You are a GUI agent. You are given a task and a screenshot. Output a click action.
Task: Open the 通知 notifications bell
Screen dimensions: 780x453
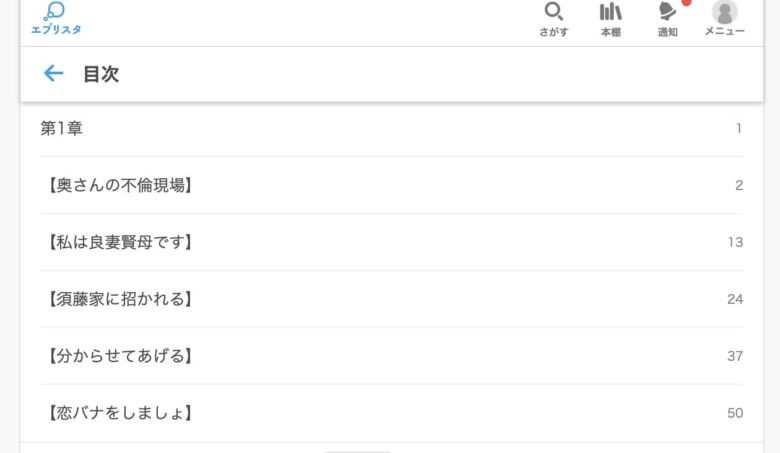[x=667, y=11]
